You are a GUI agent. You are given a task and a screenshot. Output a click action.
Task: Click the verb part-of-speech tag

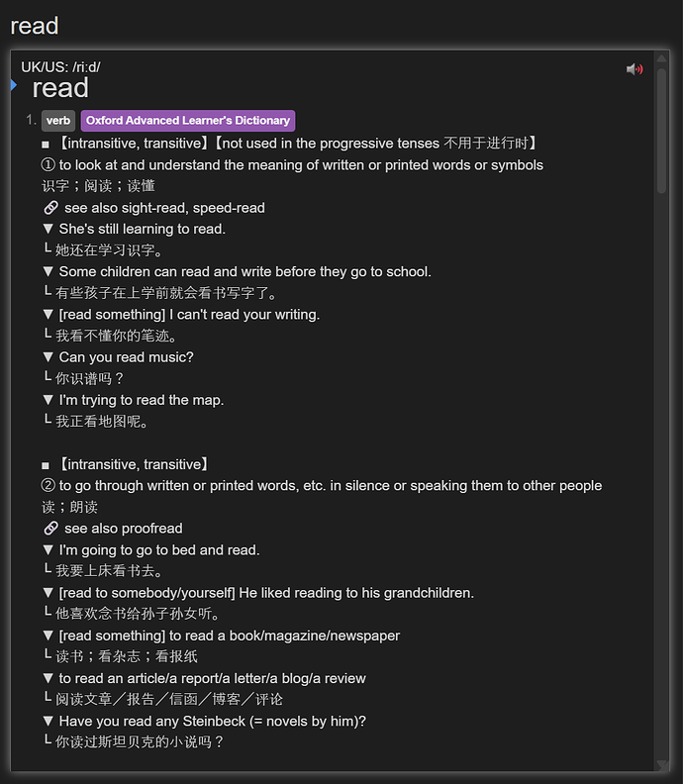point(58,121)
